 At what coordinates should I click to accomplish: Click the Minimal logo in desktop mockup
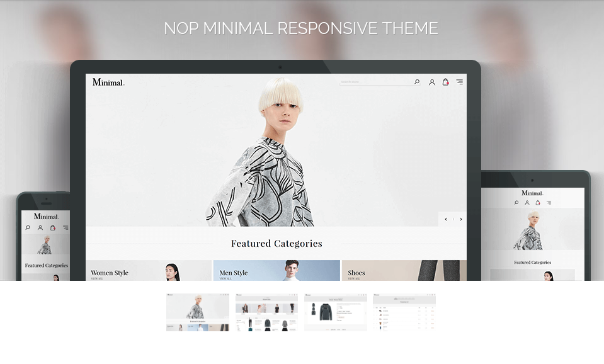[x=108, y=82]
